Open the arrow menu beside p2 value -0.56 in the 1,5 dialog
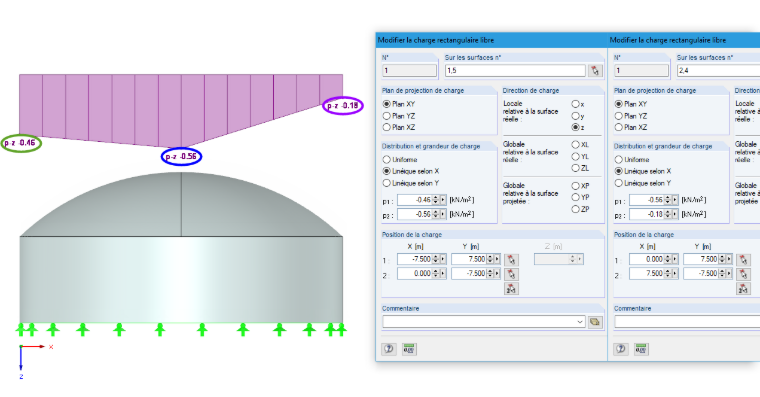760x397 pixels. click(x=443, y=214)
